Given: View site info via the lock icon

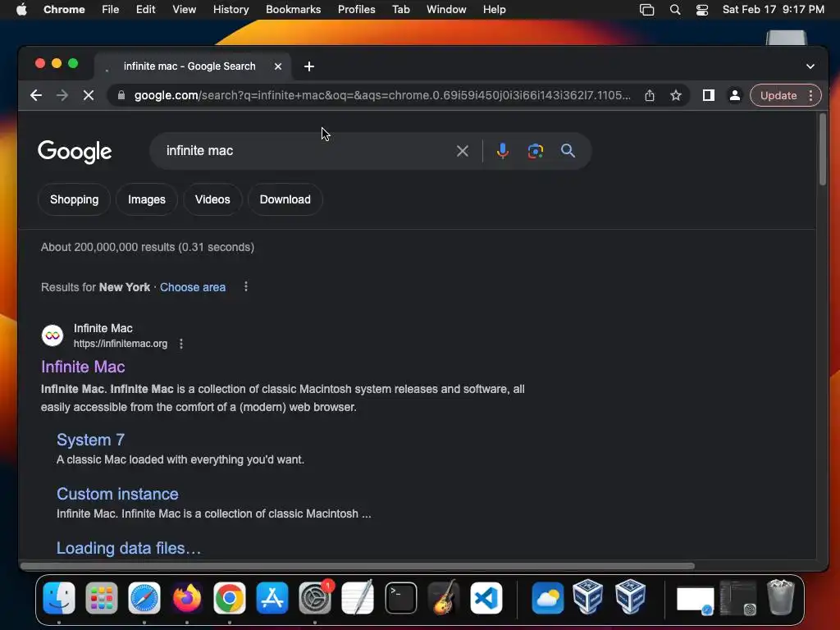Looking at the screenshot, I should (x=121, y=95).
